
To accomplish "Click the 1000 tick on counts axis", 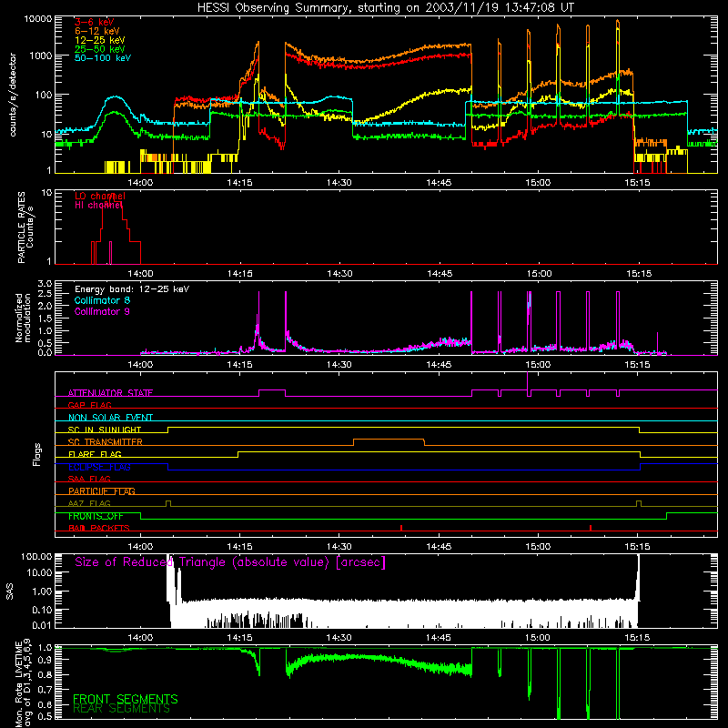I will coord(41,56).
